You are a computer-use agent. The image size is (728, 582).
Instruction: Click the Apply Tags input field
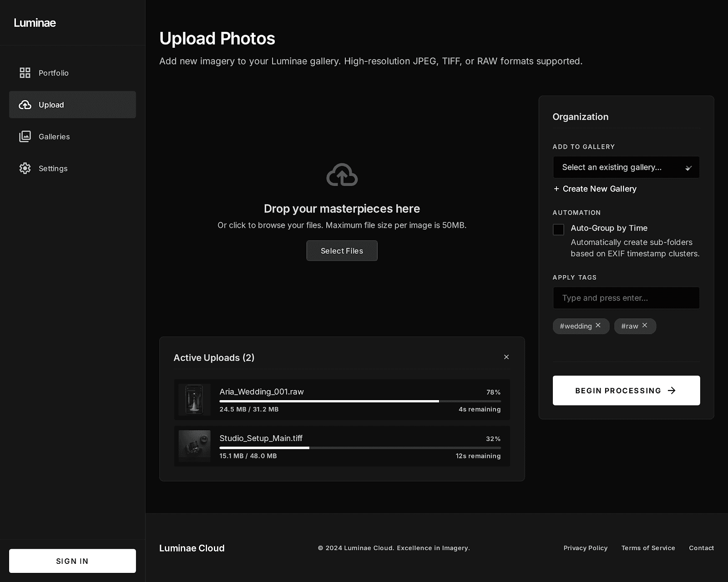coord(626,298)
